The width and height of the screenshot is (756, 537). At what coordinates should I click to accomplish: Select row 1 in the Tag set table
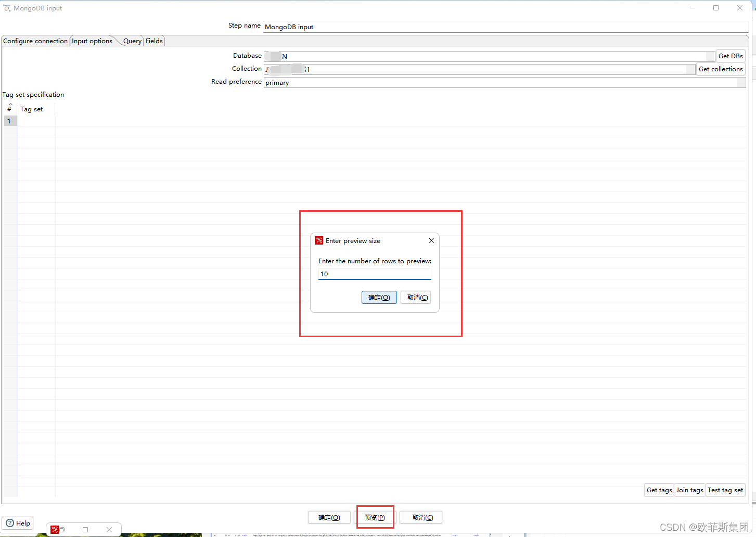[x=10, y=121]
